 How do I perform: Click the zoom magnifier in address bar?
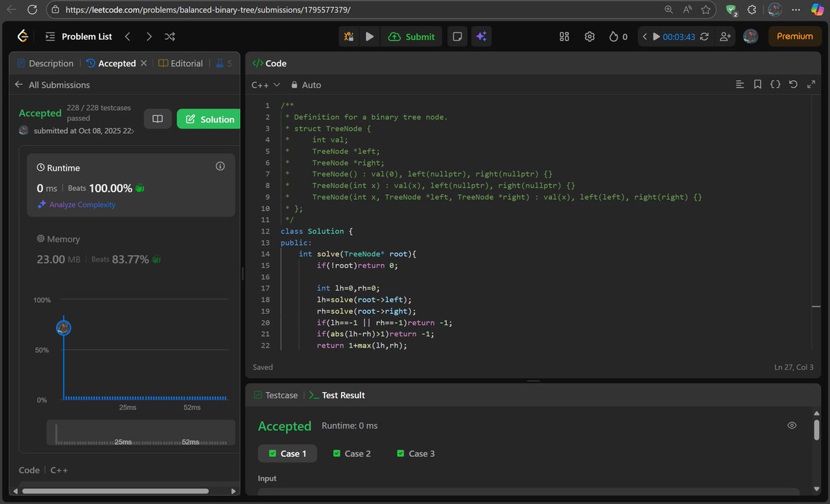click(x=668, y=10)
